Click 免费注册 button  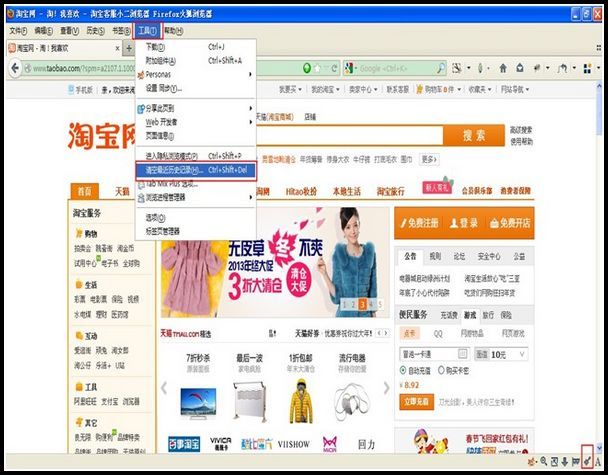click(420, 223)
